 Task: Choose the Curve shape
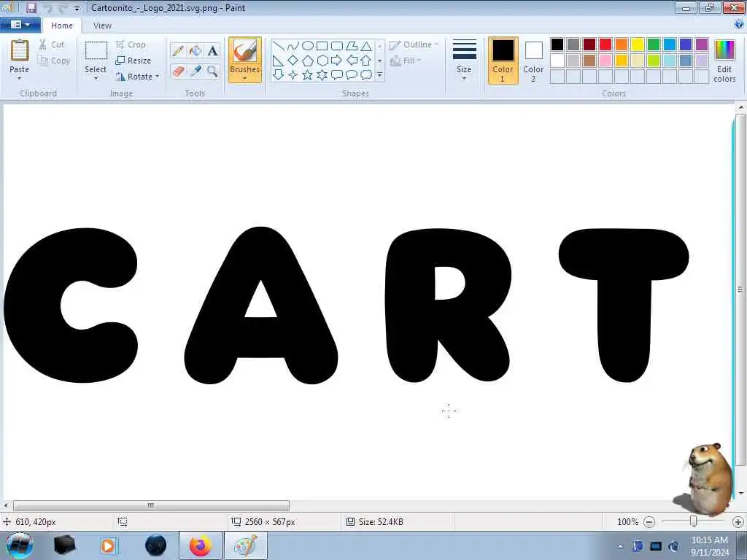(293, 46)
